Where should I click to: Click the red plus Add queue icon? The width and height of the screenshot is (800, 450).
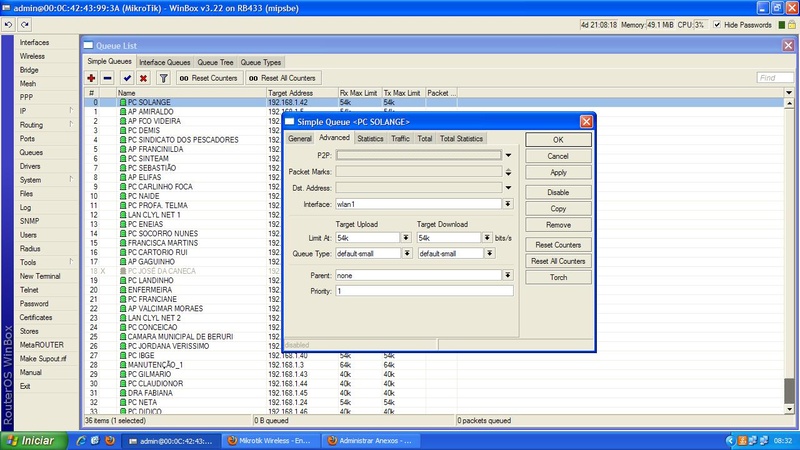pos(91,78)
